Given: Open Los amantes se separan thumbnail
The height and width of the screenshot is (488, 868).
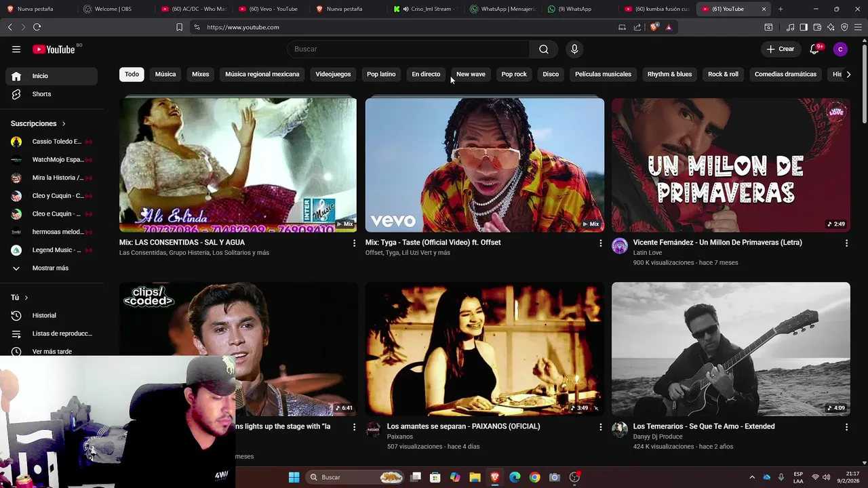Looking at the screenshot, I should pos(484,349).
